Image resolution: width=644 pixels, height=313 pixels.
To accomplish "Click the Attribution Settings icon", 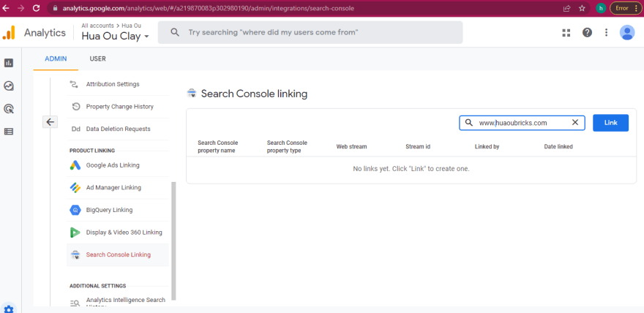I will click(75, 85).
